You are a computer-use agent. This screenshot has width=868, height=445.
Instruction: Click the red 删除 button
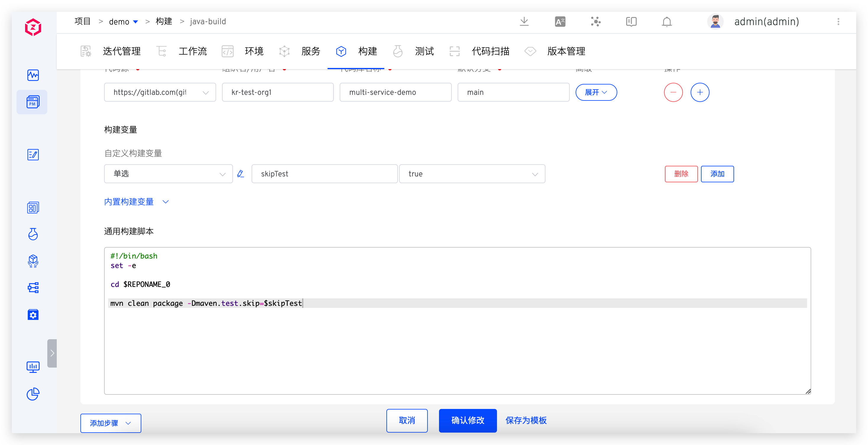coord(681,174)
